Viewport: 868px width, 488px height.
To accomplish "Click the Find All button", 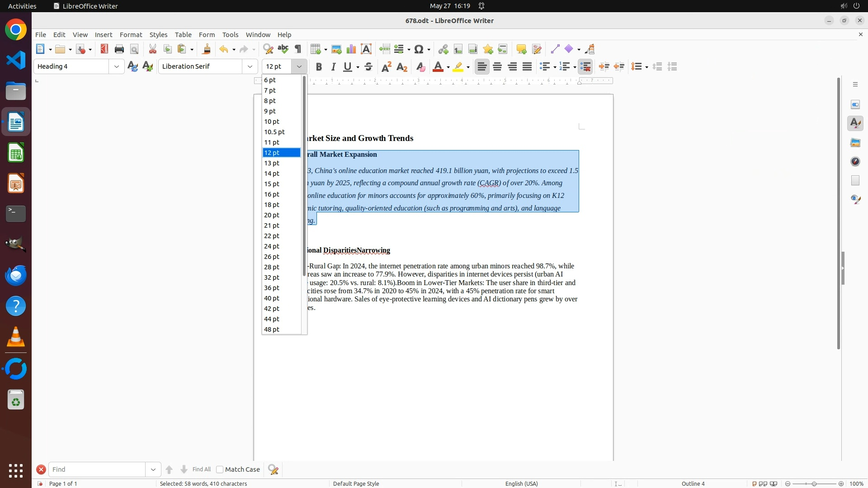I will (201, 469).
